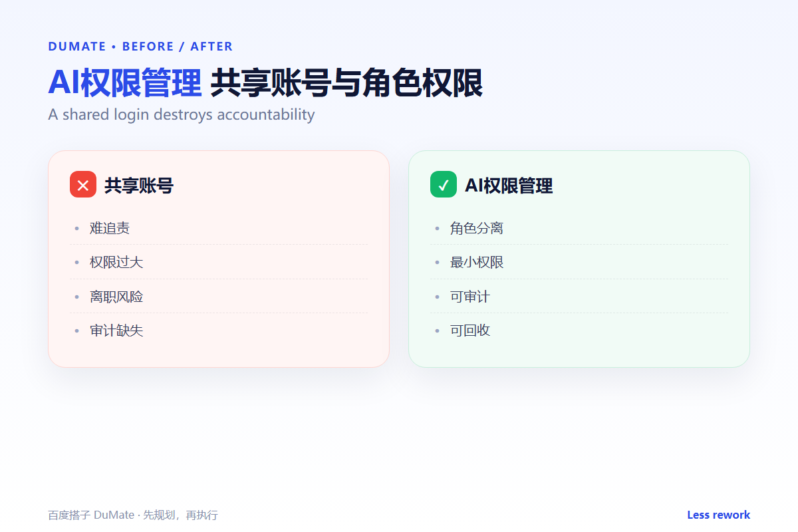Select the '可审计' list item

(579, 297)
